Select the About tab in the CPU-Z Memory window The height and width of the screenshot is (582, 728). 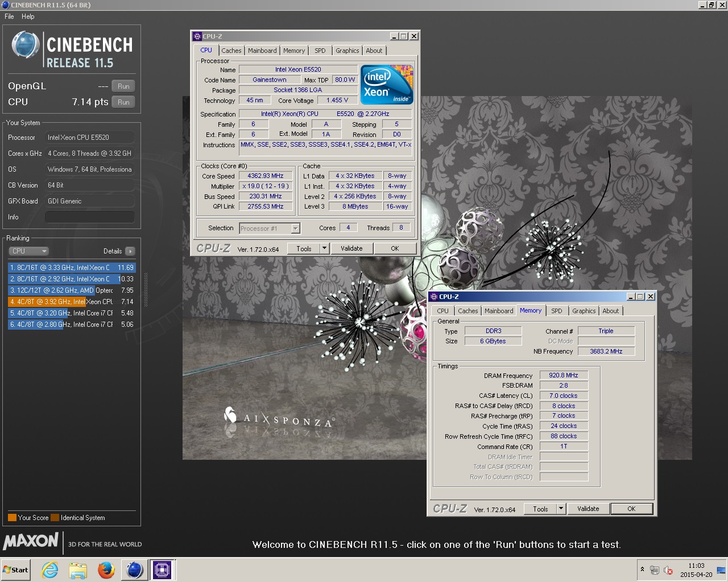pos(611,311)
